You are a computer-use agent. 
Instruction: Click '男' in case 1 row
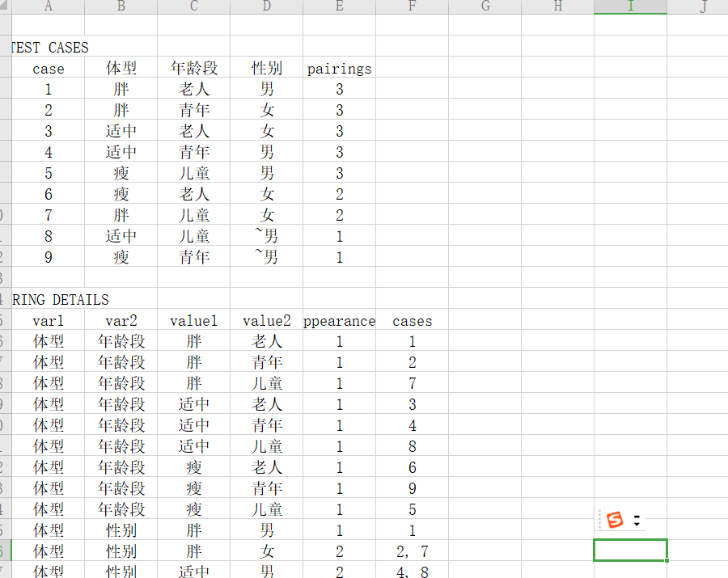267,89
